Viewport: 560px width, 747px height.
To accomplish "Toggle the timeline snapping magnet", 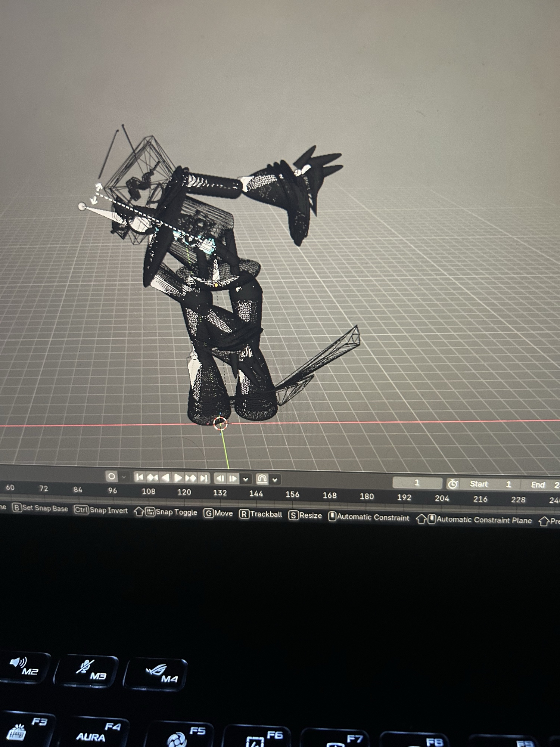I will coord(262,479).
